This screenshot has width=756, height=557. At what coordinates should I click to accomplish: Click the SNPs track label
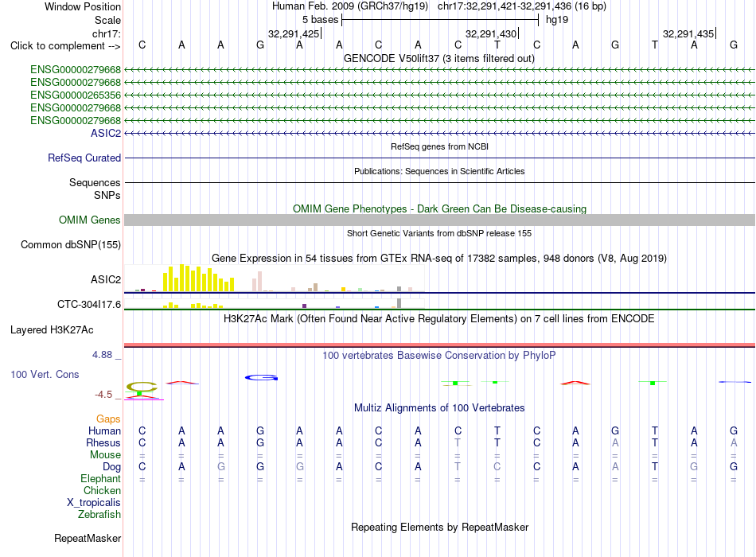pos(107,195)
